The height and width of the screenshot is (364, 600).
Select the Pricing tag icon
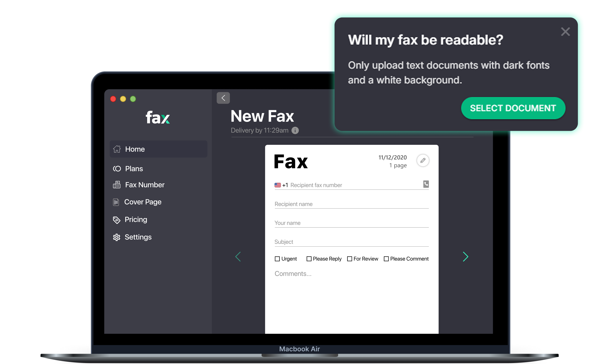click(117, 220)
